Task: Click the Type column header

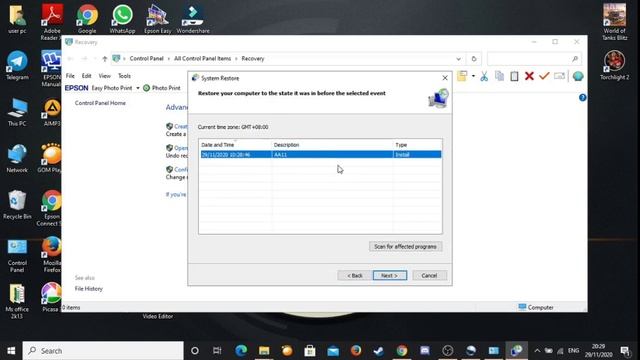Action: tap(417, 145)
